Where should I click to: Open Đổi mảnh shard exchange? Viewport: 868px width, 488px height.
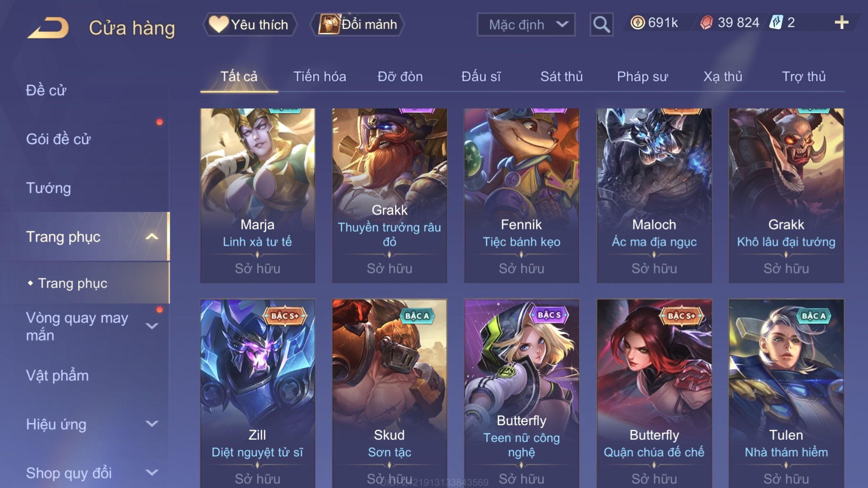click(358, 24)
